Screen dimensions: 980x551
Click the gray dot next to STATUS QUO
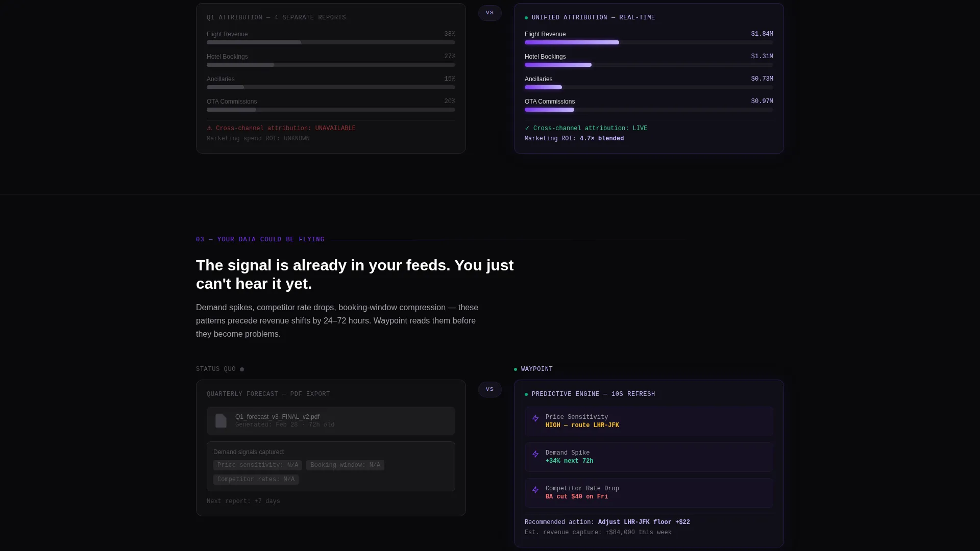(242, 369)
